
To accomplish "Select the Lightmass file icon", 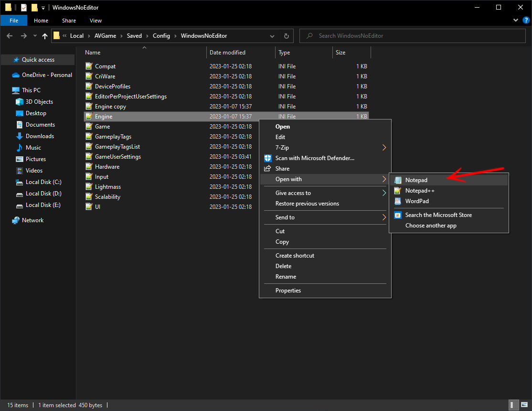I will 89,186.
